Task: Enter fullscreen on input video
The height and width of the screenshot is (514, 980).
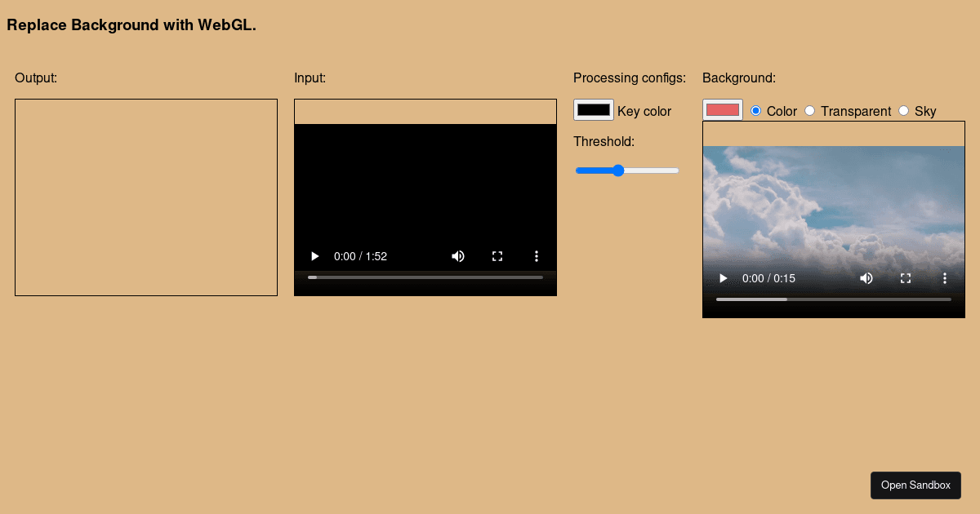Action: pyautogui.click(x=497, y=256)
